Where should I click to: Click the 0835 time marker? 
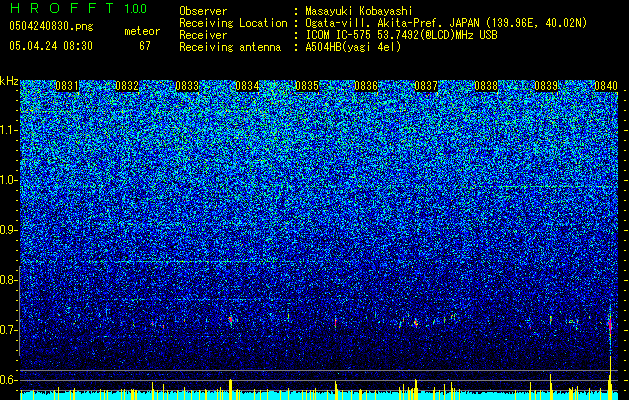(x=306, y=86)
